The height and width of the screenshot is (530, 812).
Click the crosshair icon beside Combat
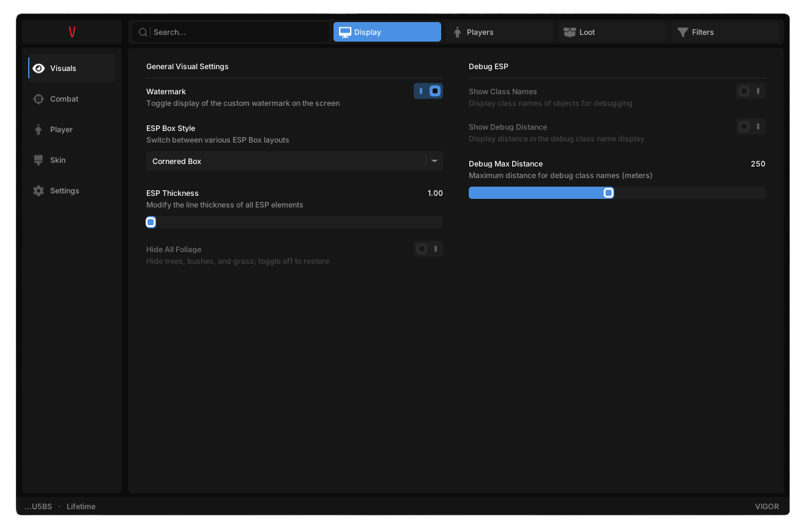pyautogui.click(x=39, y=99)
